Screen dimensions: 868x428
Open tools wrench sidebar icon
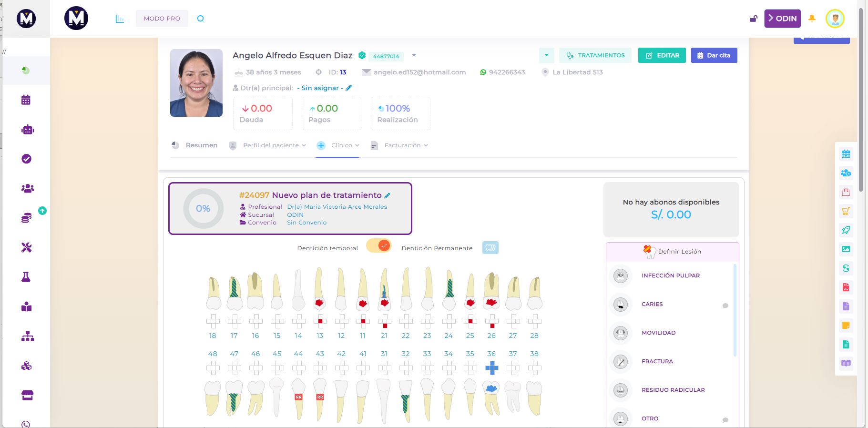[x=27, y=247]
